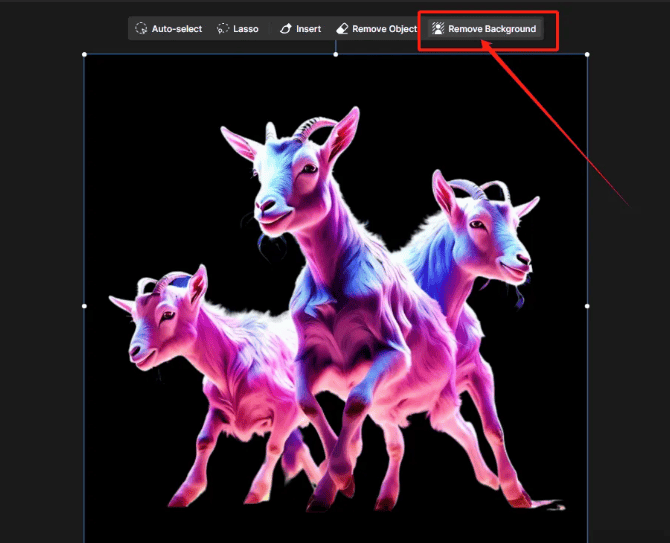Image resolution: width=670 pixels, height=543 pixels.
Task: Activate the Remove Background text label
Action: 492,29
